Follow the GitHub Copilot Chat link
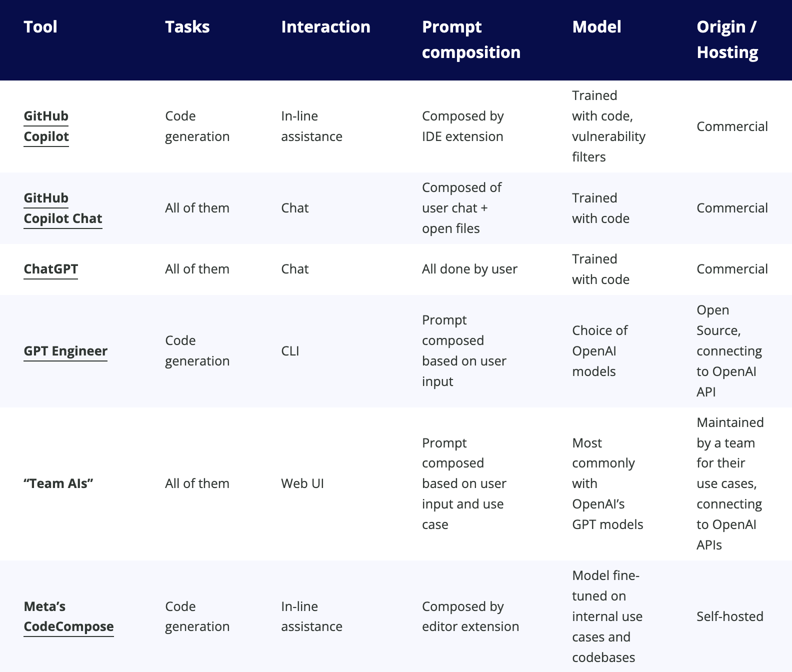The width and height of the screenshot is (792, 672). (x=62, y=208)
